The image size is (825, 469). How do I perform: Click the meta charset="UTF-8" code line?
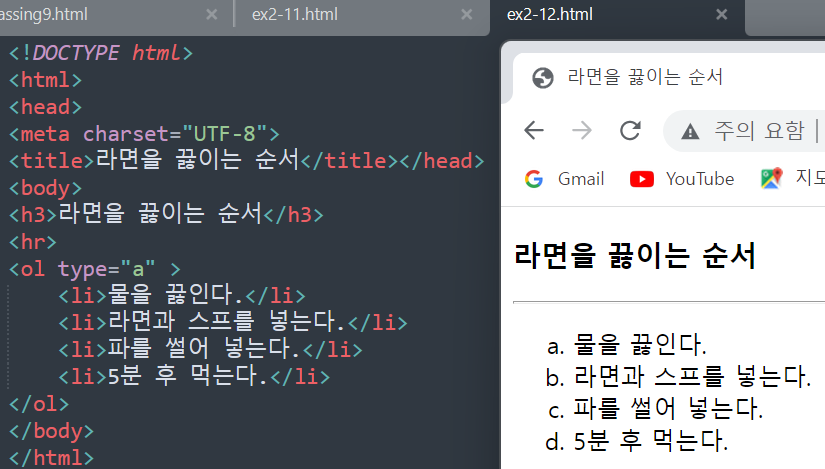[144, 134]
